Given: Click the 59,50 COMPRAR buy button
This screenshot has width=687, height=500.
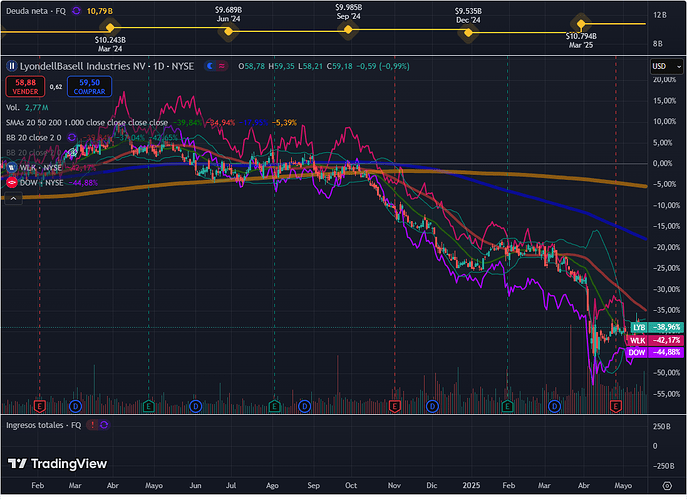Looking at the screenshot, I should [x=89, y=86].
